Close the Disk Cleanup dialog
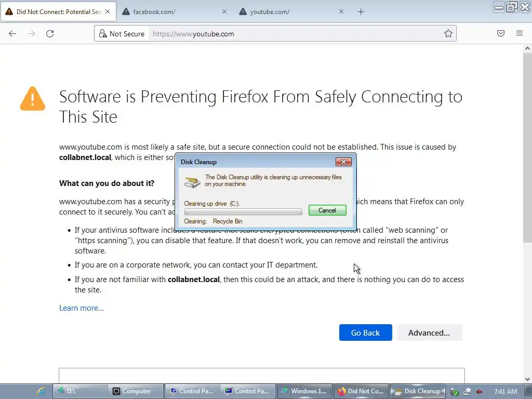 pos(343,162)
